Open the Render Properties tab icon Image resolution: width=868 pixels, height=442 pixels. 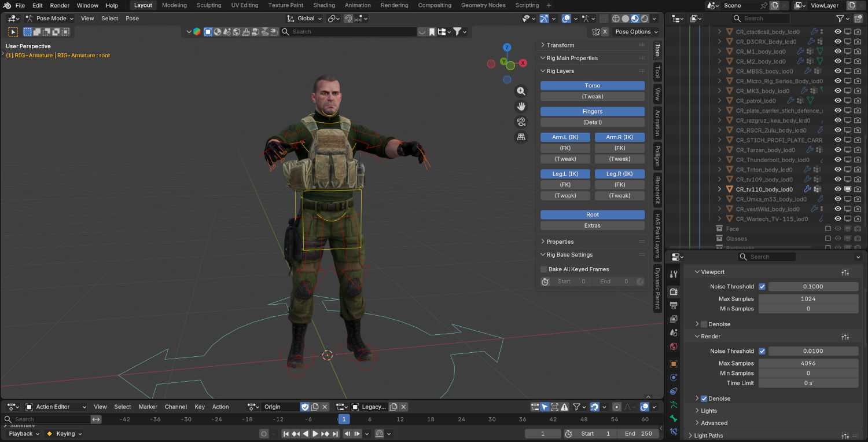pyautogui.click(x=673, y=292)
